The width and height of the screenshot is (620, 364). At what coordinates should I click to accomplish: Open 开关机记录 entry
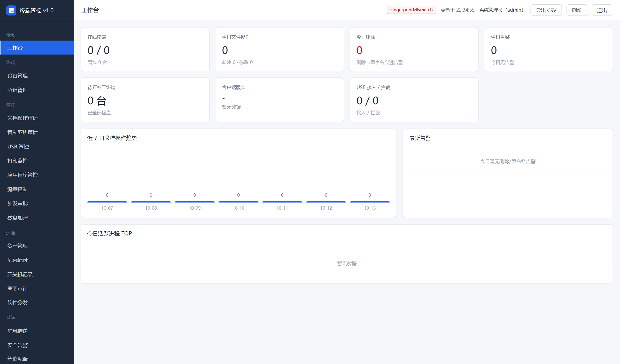click(x=37, y=274)
